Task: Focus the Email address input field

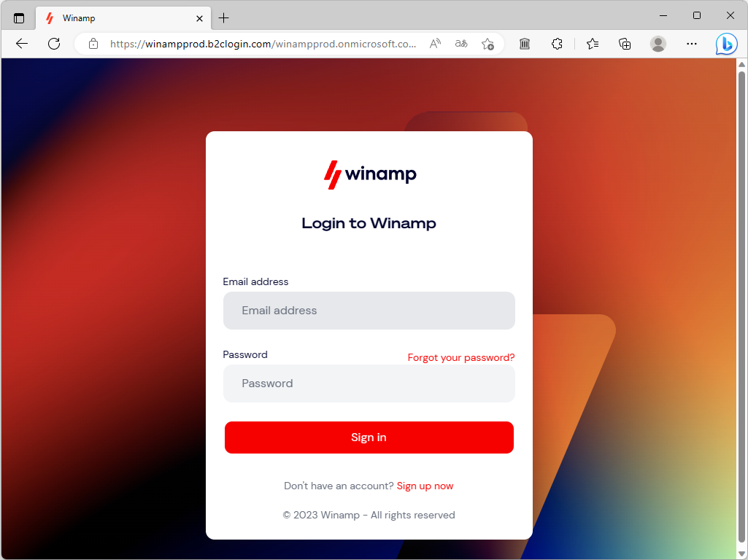Action: pos(369,311)
